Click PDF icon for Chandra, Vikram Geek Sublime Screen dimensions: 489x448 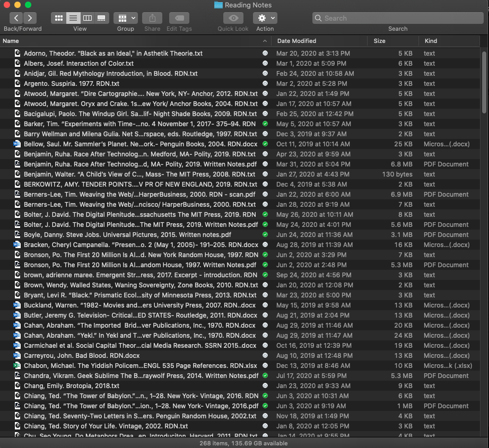pyautogui.click(x=18, y=376)
